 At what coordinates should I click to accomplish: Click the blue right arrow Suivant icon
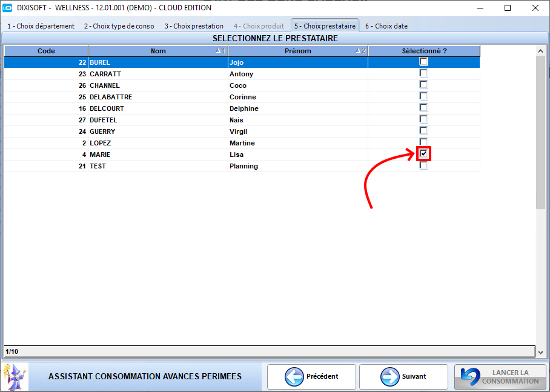pyautogui.click(x=389, y=377)
